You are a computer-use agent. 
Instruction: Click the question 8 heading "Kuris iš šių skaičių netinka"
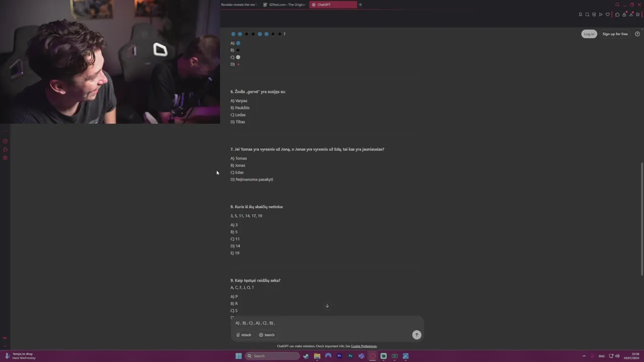(257, 207)
